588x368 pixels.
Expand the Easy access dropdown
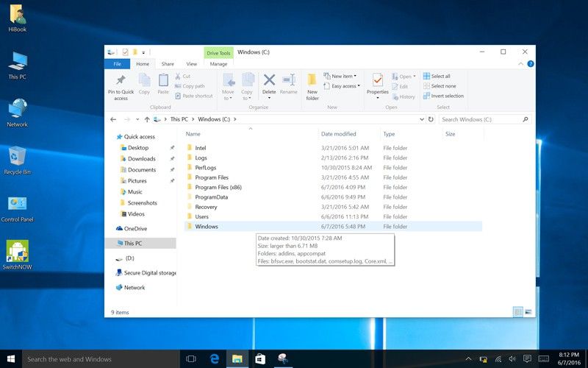click(x=342, y=86)
